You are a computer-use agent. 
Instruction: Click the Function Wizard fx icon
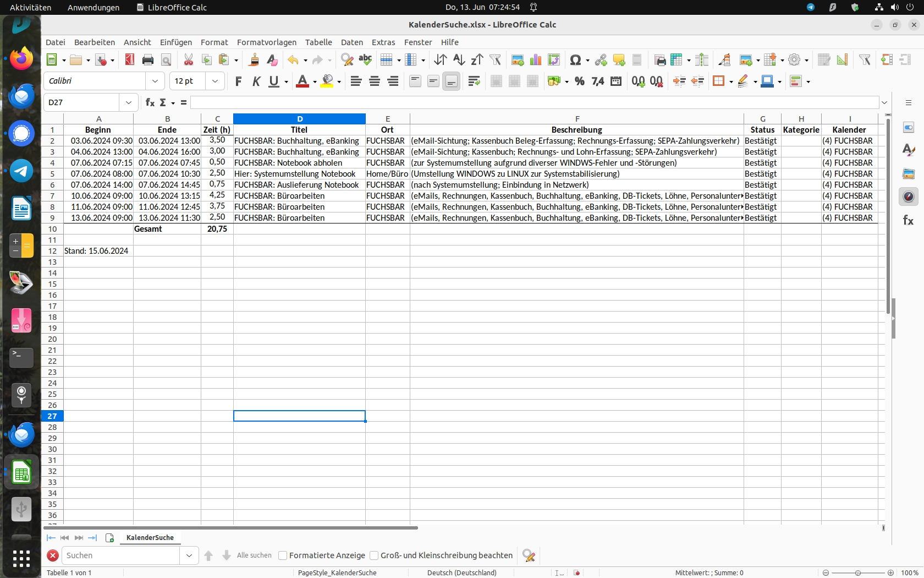tap(150, 102)
